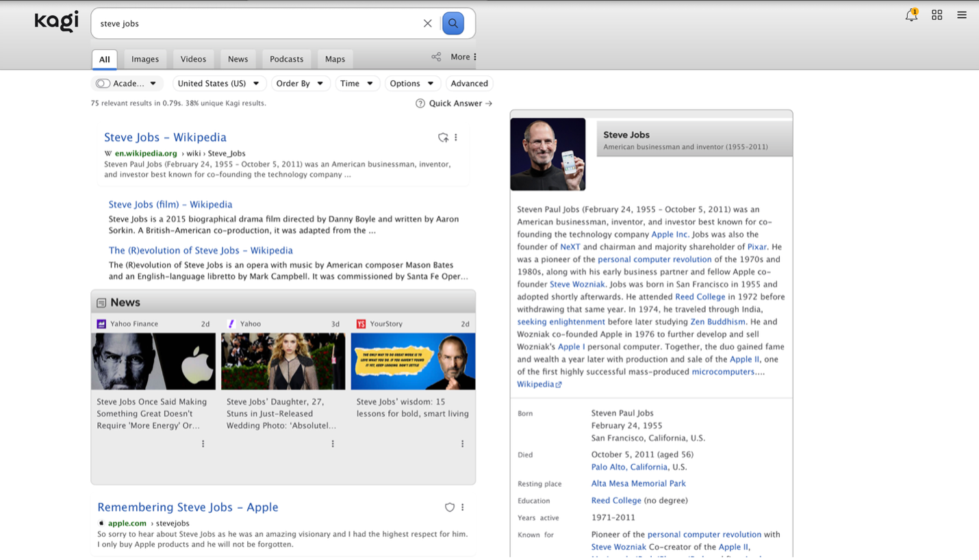Expand the Time filter dropdown
This screenshot has width=979, height=560.
tap(357, 84)
